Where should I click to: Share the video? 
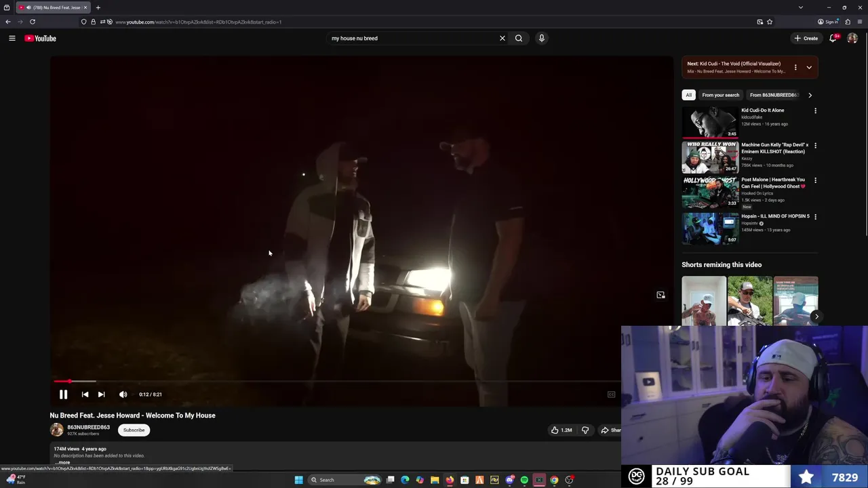pos(610,430)
